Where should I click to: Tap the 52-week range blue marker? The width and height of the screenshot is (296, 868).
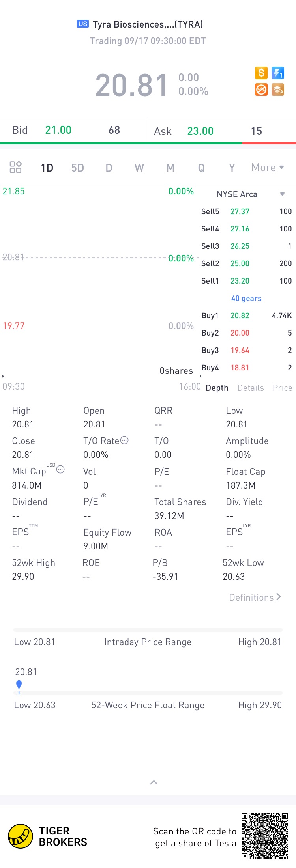tap(19, 685)
